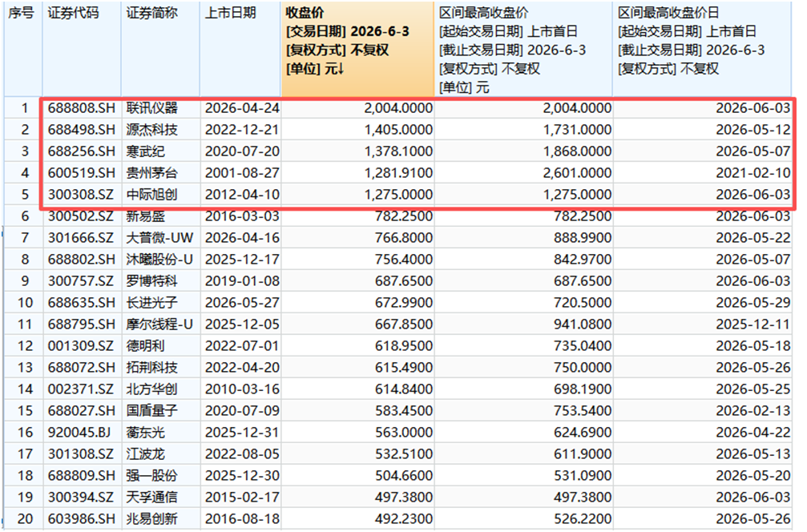Select listing date 2001-08-27 cell
The height and width of the screenshot is (532, 807).
241,173
